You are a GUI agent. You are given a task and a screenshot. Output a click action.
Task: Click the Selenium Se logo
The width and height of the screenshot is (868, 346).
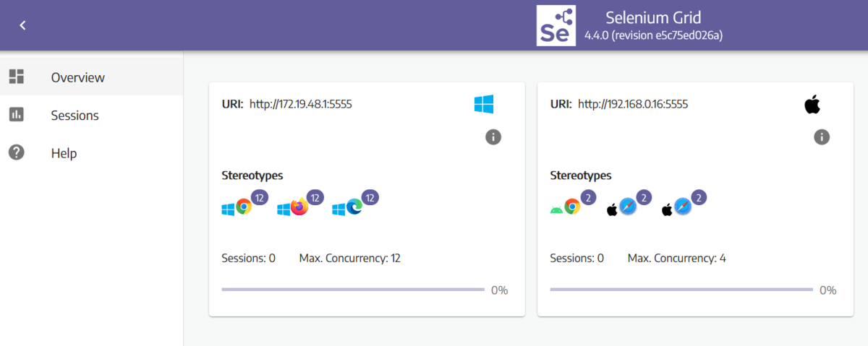click(x=556, y=26)
